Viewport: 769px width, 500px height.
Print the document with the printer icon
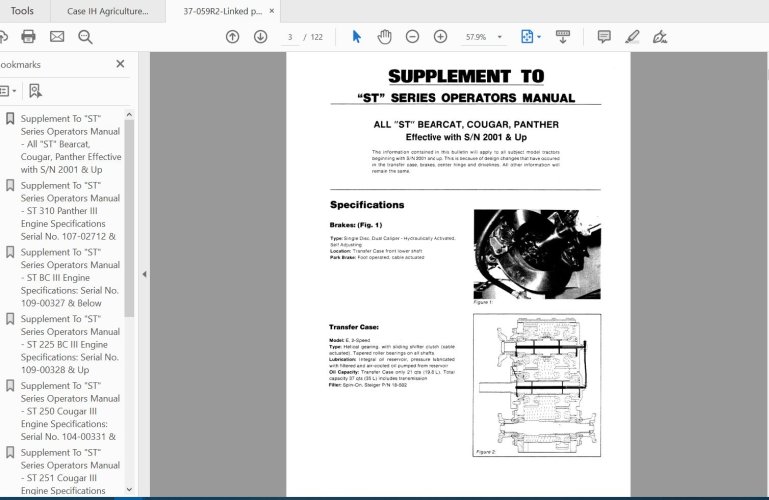[28, 37]
